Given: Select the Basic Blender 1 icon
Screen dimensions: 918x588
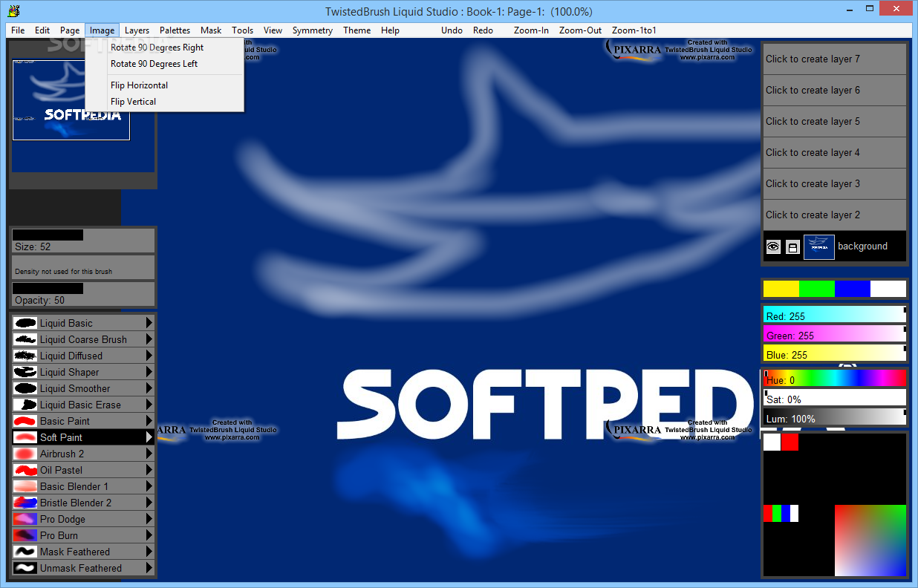Looking at the screenshot, I should click(x=25, y=486).
